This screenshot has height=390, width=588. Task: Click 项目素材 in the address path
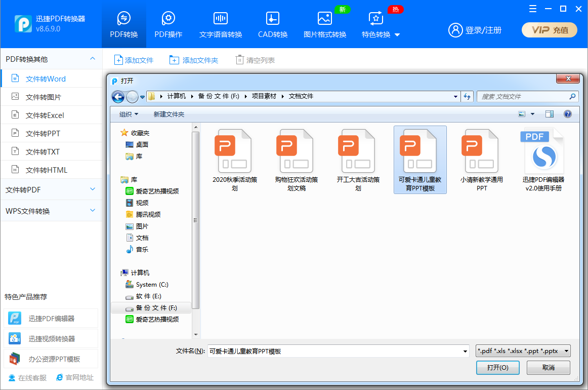(x=264, y=96)
